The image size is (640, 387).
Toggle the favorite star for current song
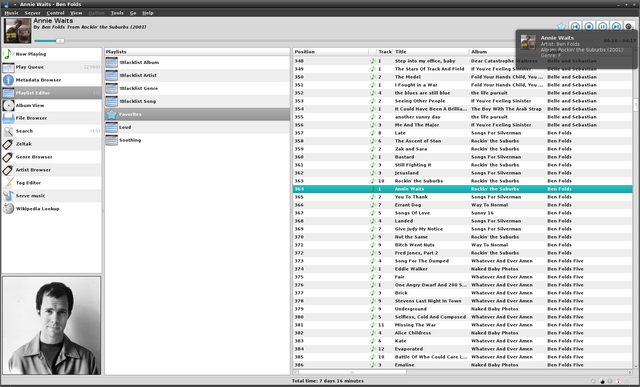(x=562, y=27)
